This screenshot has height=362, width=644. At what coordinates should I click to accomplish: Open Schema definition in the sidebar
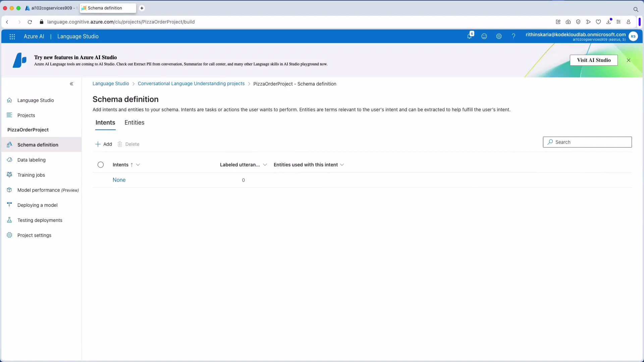click(x=37, y=145)
